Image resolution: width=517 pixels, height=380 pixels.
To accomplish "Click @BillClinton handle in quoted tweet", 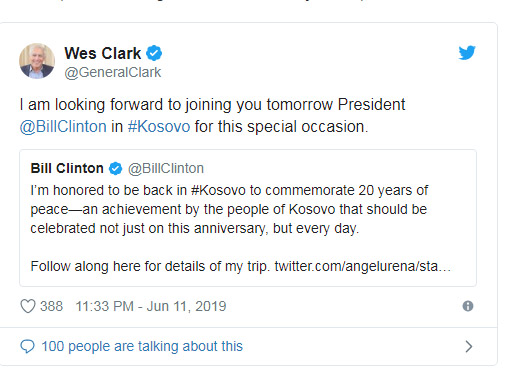I will (x=166, y=168).
